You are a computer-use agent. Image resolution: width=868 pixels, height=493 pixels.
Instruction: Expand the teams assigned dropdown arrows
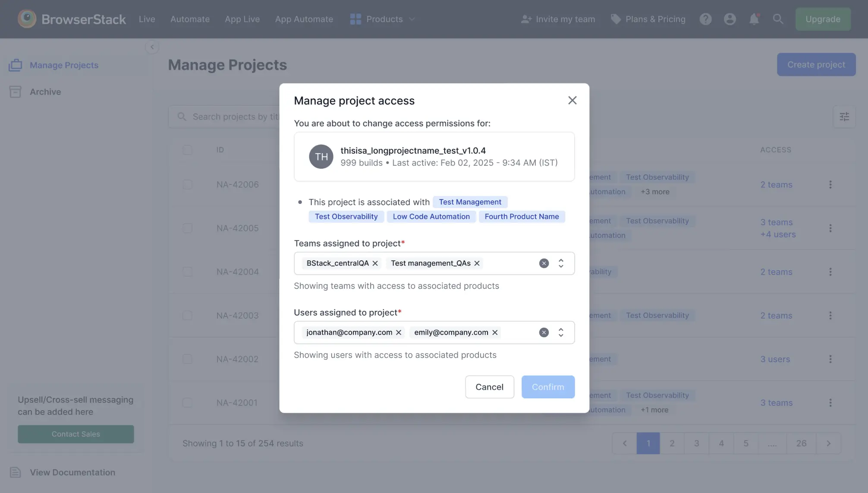click(x=561, y=263)
